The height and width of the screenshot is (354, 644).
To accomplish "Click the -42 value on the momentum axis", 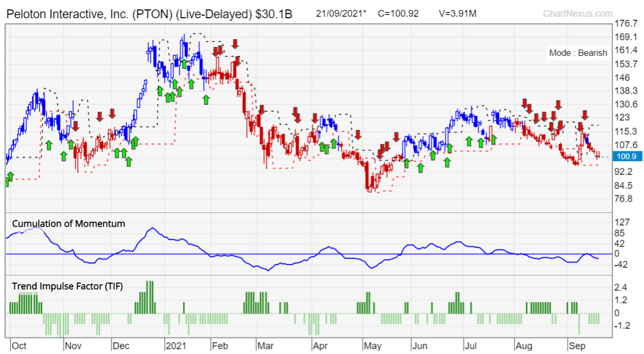I will [622, 264].
